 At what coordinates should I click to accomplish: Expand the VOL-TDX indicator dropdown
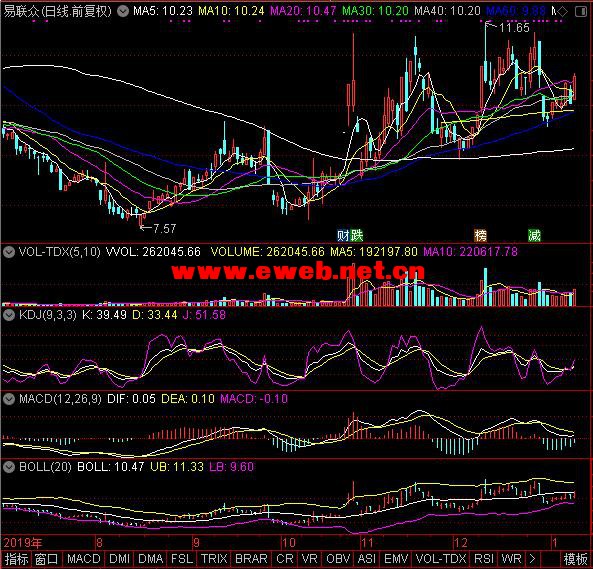coord(9,252)
